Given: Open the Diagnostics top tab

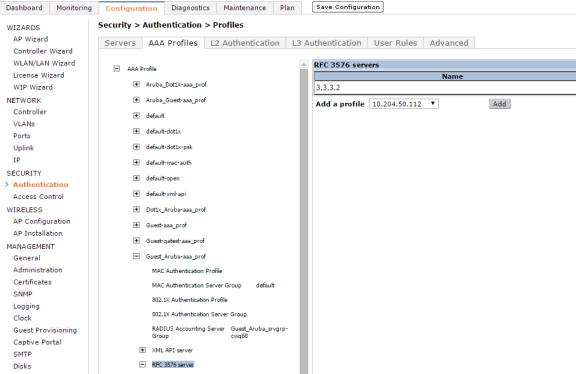Looking at the screenshot, I should (190, 8).
